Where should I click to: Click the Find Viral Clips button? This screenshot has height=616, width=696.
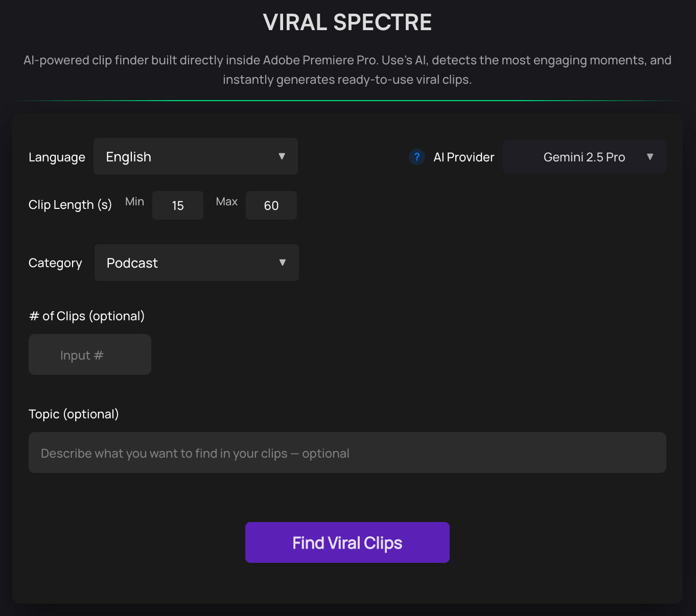[x=347, y=542]
